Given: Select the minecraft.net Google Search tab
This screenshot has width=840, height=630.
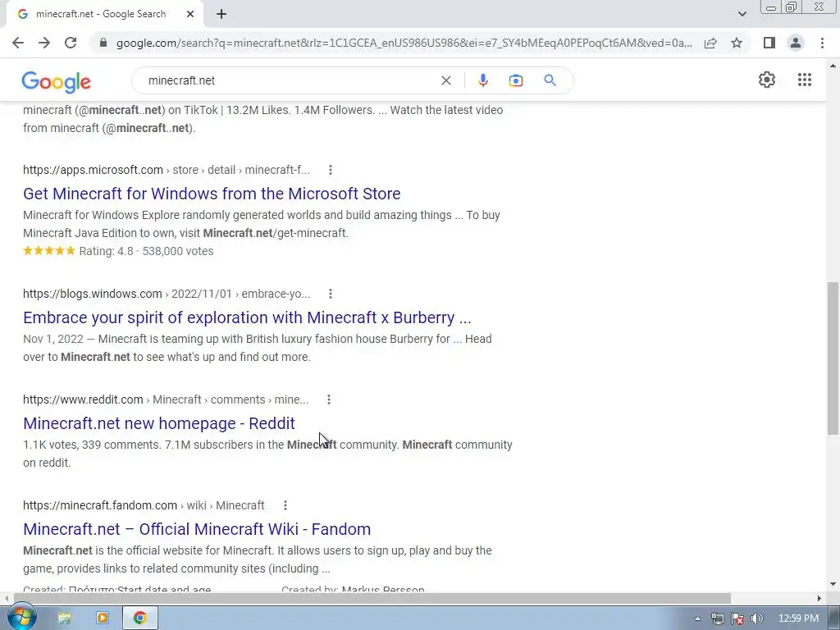Looking at the screenshot, I should pos(104,15).
